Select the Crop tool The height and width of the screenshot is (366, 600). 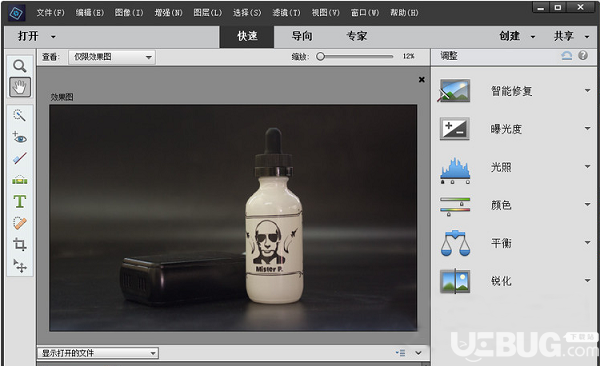[20, 244]
